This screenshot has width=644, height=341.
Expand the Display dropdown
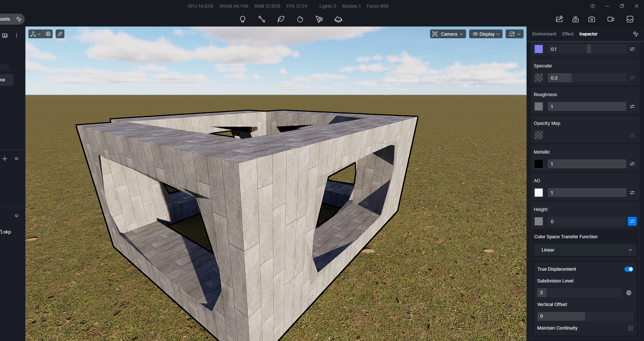click(486, 34)
